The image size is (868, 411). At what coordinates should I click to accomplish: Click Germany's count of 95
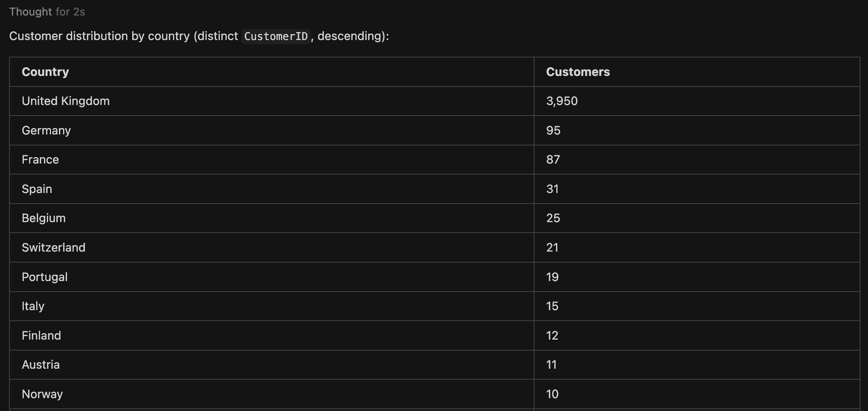click(x=553, y=130)
